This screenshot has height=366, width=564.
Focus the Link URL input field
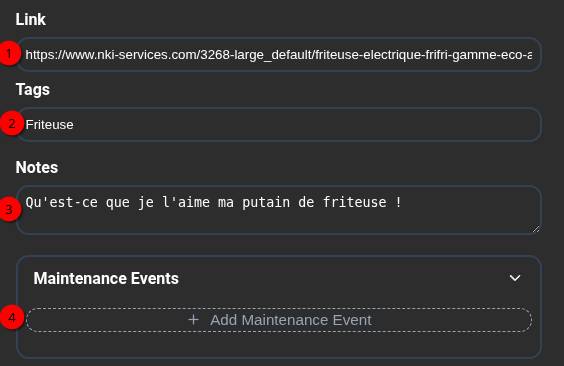[x=279, y=55]
